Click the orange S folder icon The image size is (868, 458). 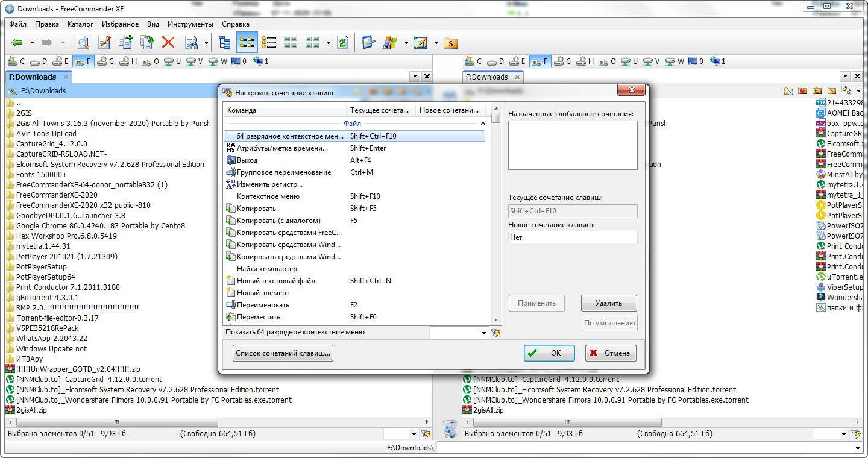point(451,43)
